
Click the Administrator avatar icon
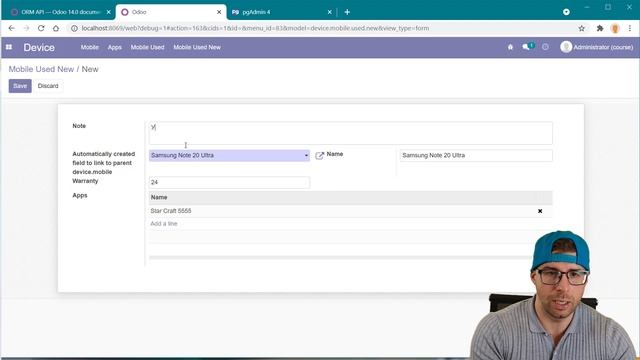click(566, 47)
